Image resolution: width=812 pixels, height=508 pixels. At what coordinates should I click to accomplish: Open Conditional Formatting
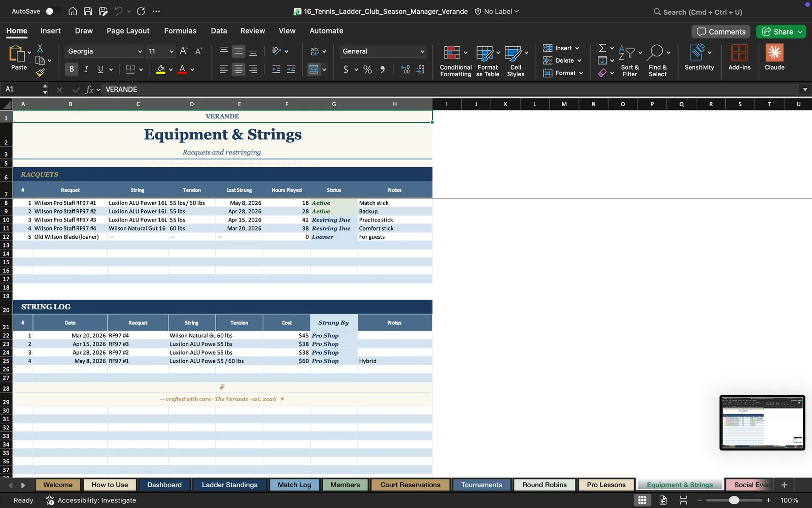(455, 61)
